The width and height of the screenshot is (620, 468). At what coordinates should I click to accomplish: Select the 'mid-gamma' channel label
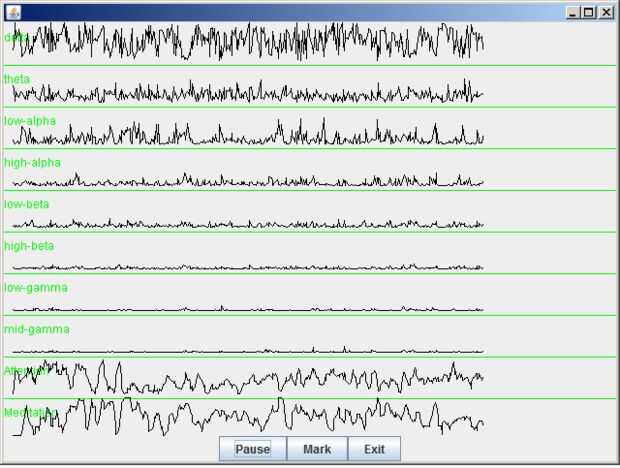coord(37,329)
